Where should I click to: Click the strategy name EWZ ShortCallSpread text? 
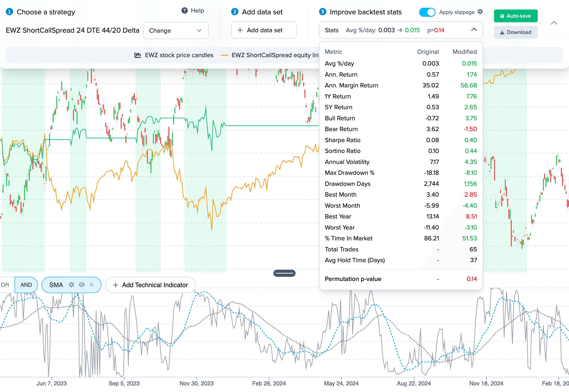[x=72, y=30]
